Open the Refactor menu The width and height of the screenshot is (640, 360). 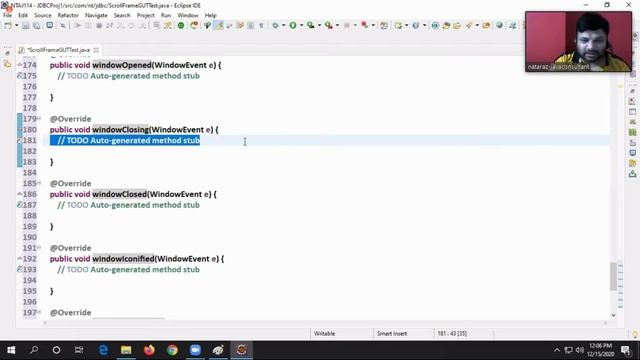coord(68,15)
